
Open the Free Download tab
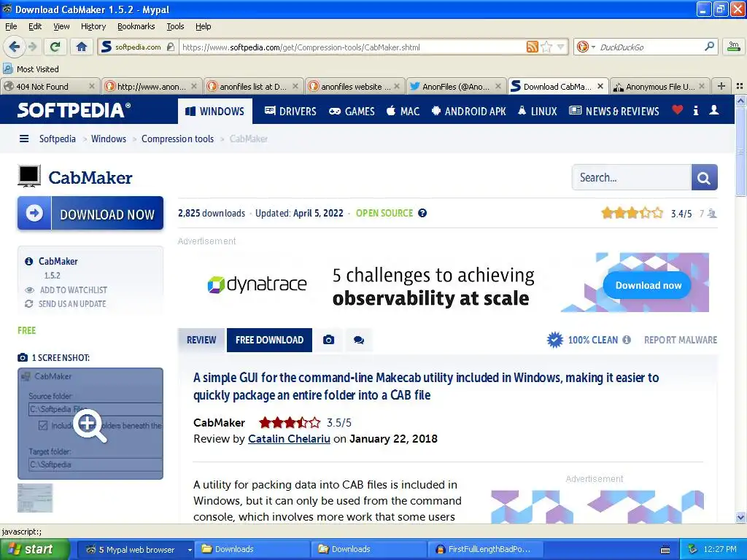click(x=269, y=340)
